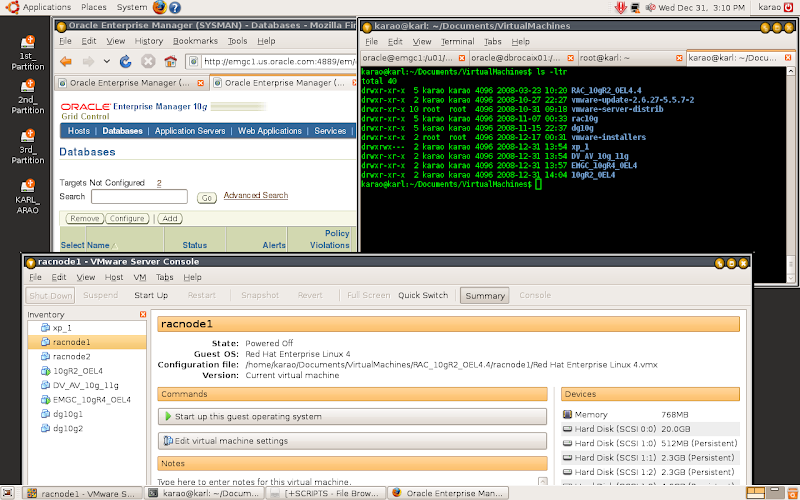Image resolution: width=800 pixels, height=500 pixels.
Task: Open Firefox Bookmarks menu
Action: (x=195, y=41)
